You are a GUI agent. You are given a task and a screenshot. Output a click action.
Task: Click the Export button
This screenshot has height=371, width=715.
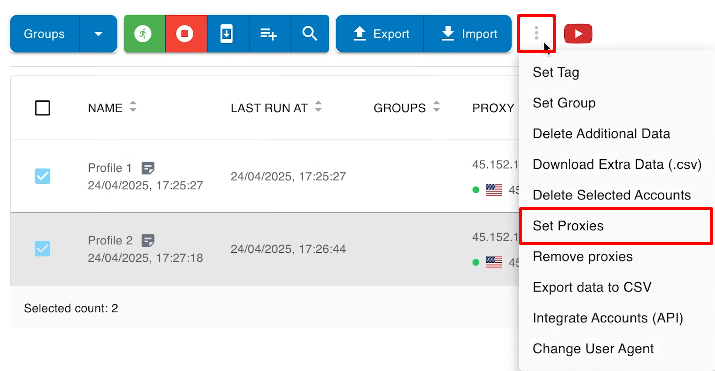coord(380,34)
